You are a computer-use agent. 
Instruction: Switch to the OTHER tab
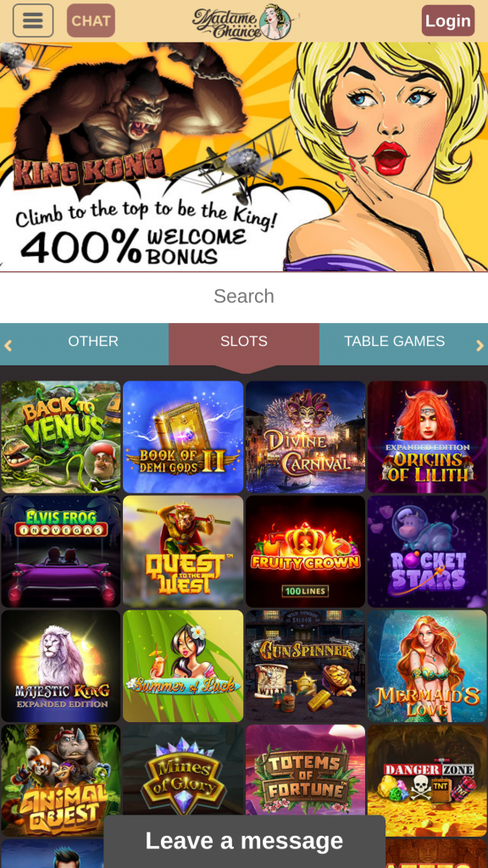point(93,342)
